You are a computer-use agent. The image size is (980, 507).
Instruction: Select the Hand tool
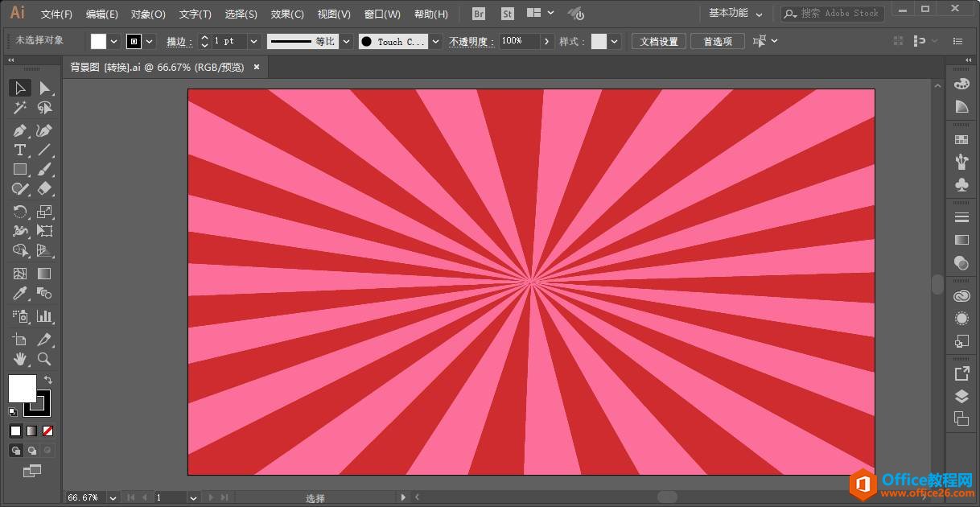(20, 359)
